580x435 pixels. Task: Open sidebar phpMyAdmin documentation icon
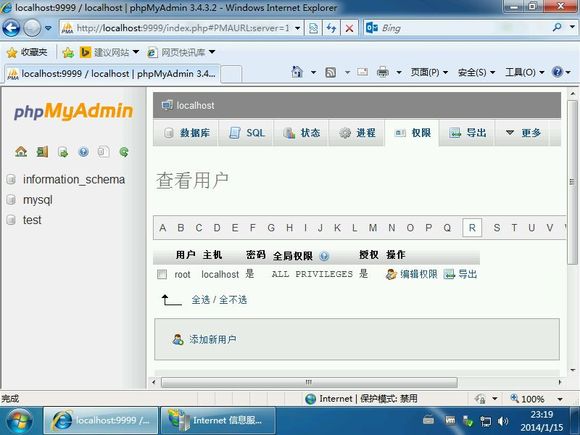tap(84, 152)
